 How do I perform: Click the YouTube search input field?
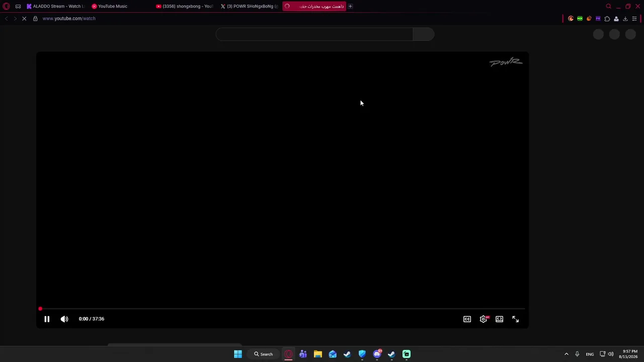pyautogui.click(x=314, y=34)
